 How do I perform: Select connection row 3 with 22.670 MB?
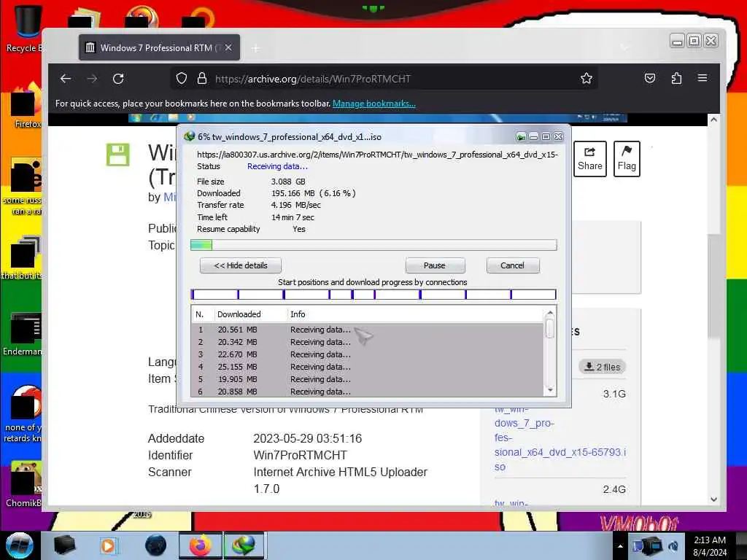(x=368, y=354)
